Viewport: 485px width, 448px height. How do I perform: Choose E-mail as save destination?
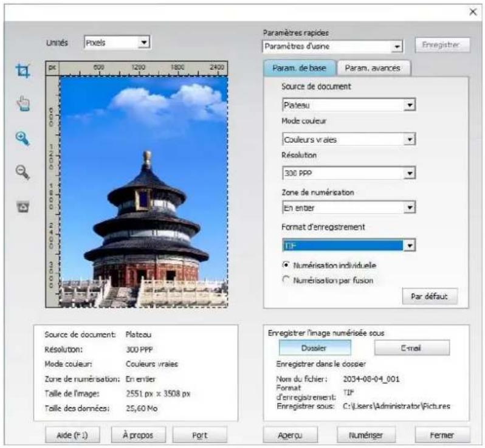tap(411, 348)
